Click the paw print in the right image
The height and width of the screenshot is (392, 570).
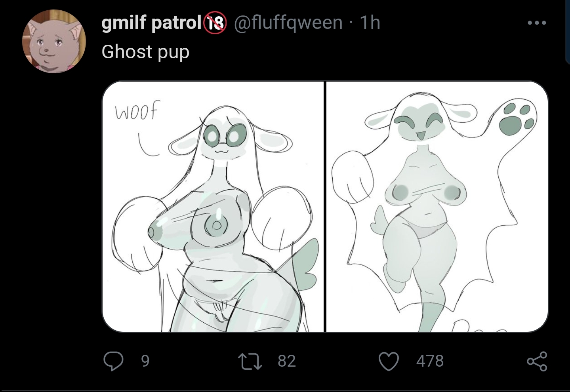point(517,118)
